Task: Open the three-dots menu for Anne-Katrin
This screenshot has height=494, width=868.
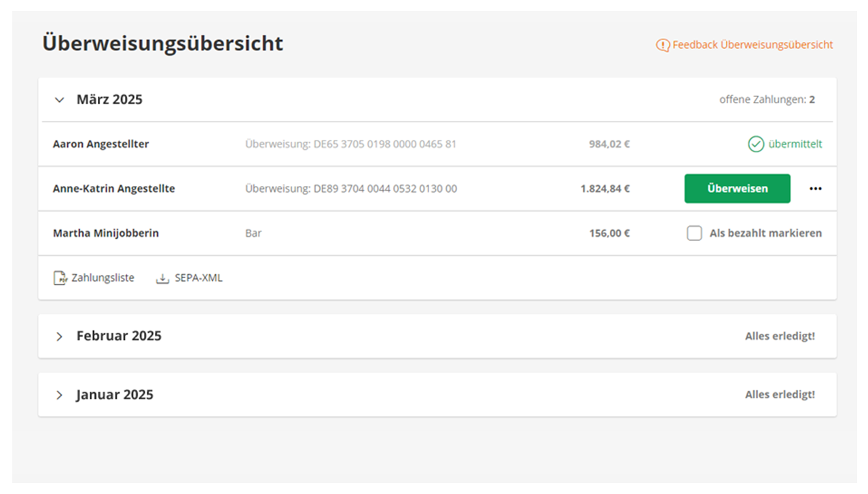Action: [x=816, y=189]
